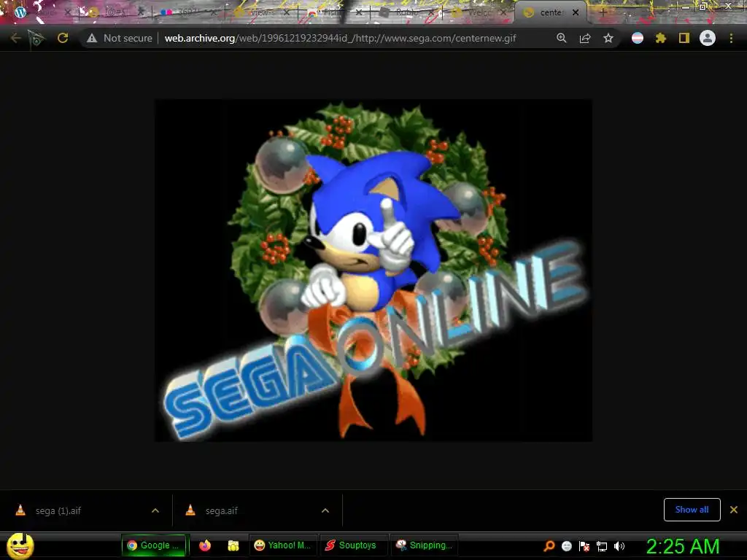Open the downloaded sega.aif file
Viewport: 747px width, 560px height.
pos(222,510)
